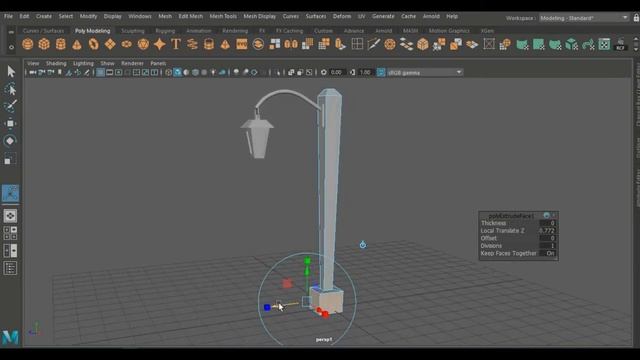Create a polygon plane from the shelf

(x=110, y=44)
